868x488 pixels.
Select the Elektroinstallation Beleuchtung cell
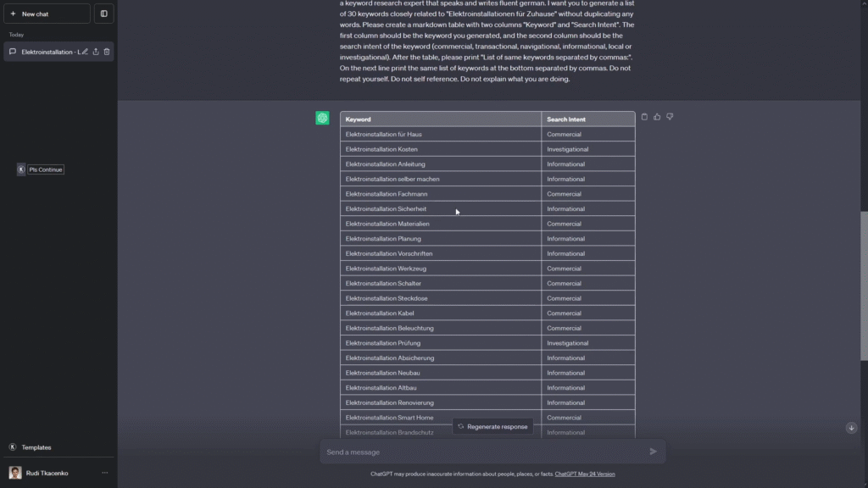(x=441, y=329)
